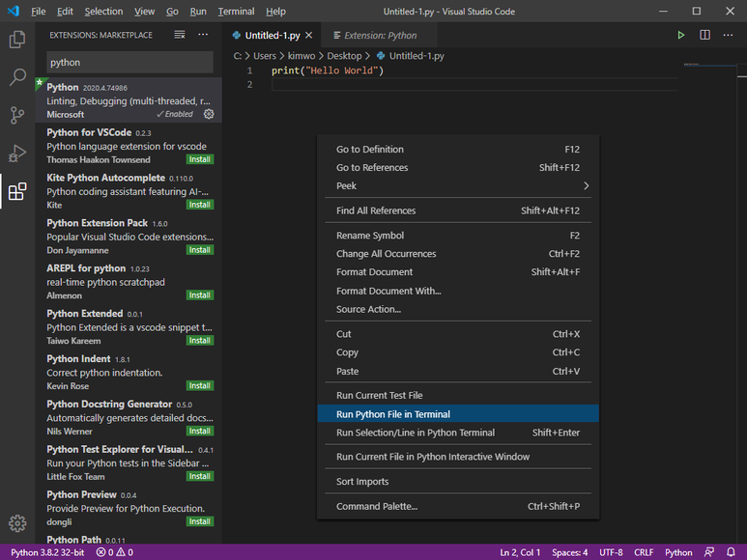747x560 pixels.
Task: Select Python 3.8.2 32-bit interpreter status
Action: pos(47,552)
